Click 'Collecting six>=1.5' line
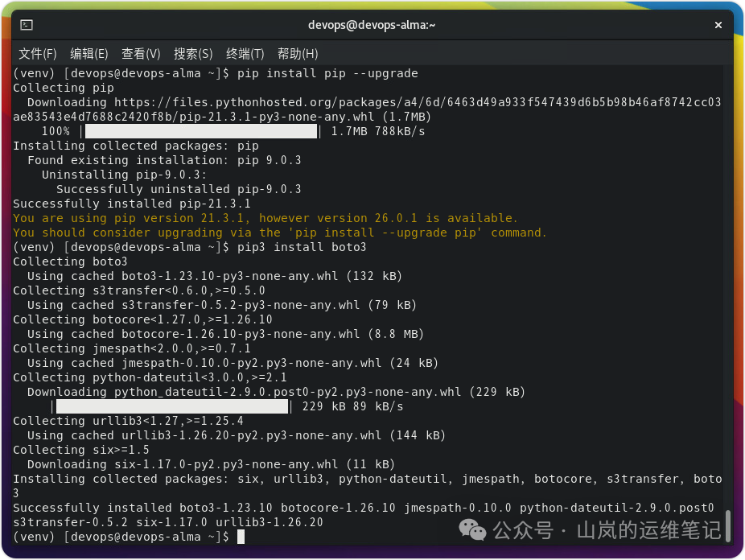 click(x=81, y=450)
